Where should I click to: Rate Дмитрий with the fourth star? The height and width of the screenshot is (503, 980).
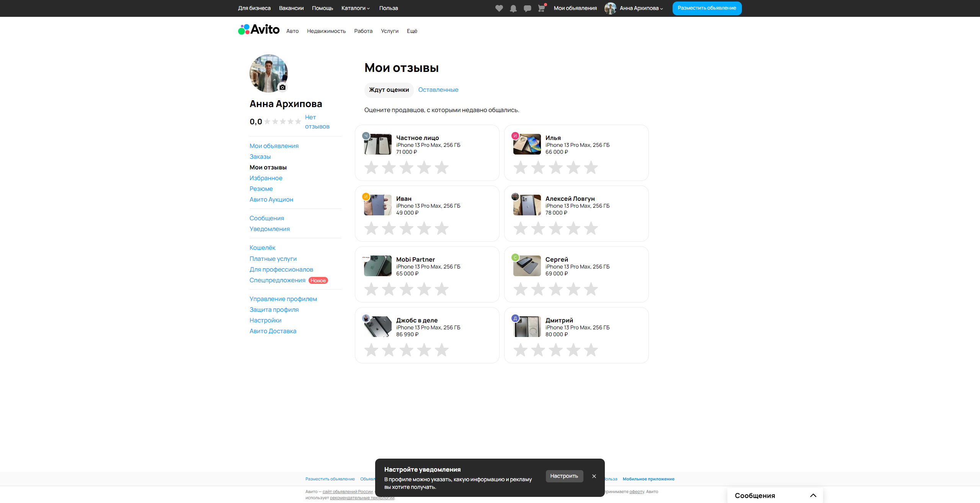coord(573,350)
